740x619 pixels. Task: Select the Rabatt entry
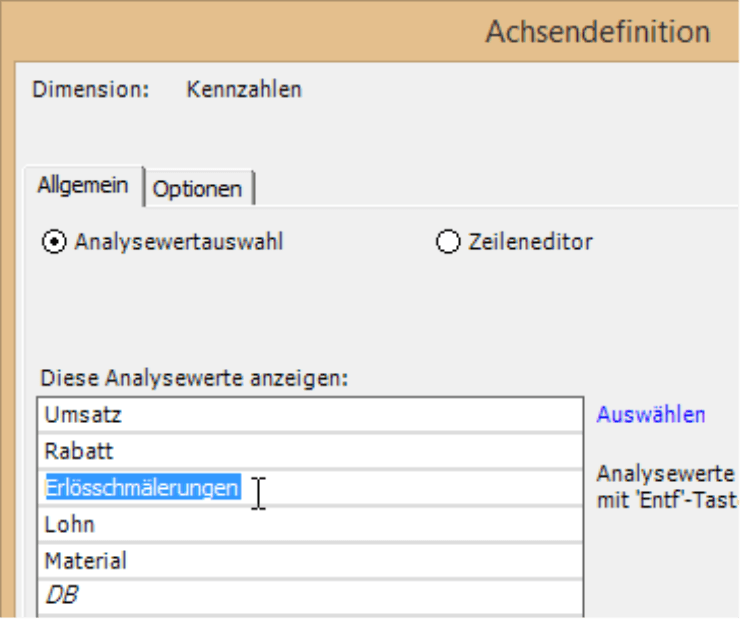[79, 451]
